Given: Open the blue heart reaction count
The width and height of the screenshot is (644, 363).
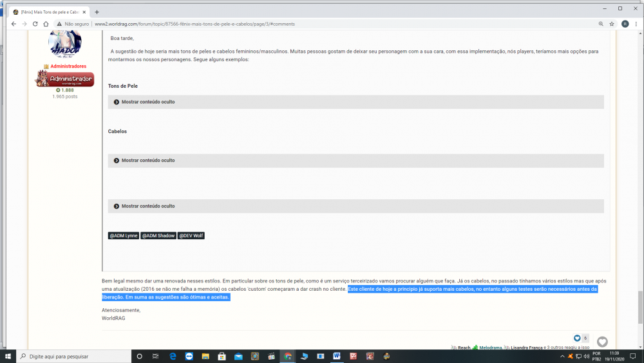Looking at the screenshot, I should [581, 338].
